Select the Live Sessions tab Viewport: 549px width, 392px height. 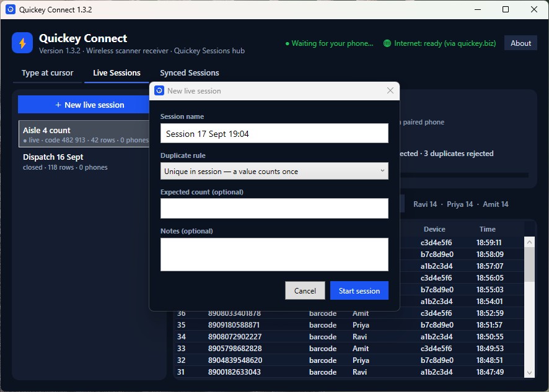[x=116, y=73]
